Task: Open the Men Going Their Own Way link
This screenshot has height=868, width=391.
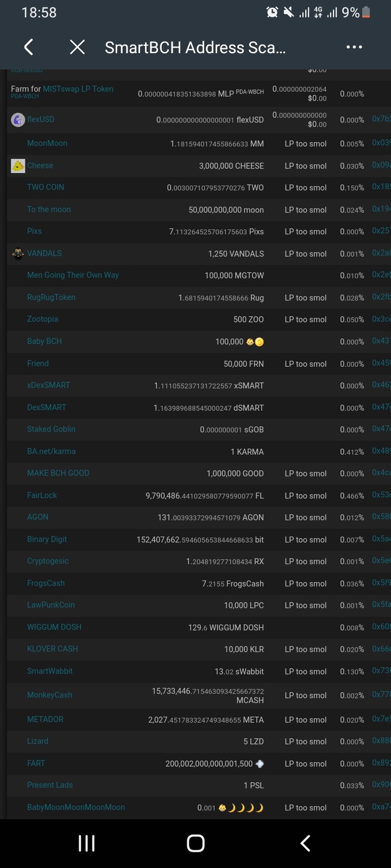Action: 73,275
